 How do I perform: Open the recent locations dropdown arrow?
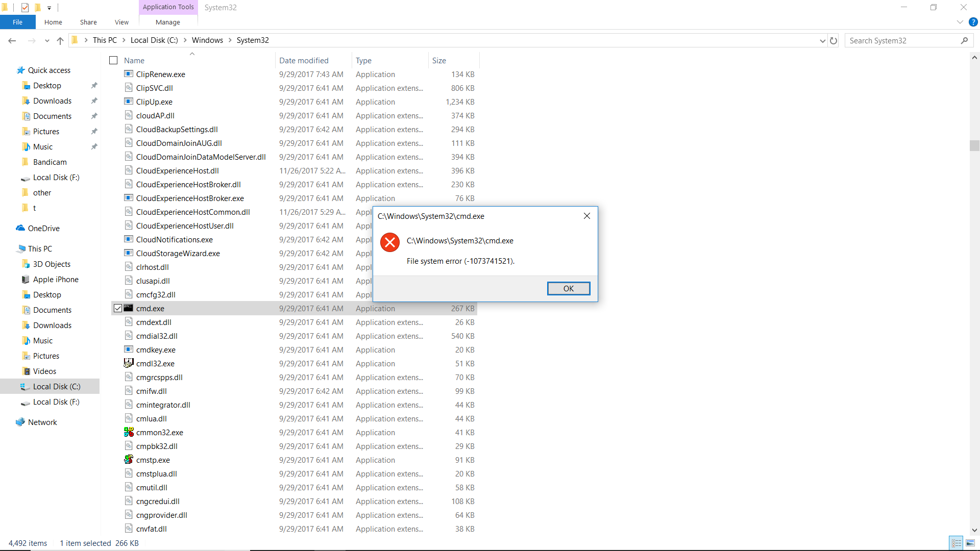(46, 40)
